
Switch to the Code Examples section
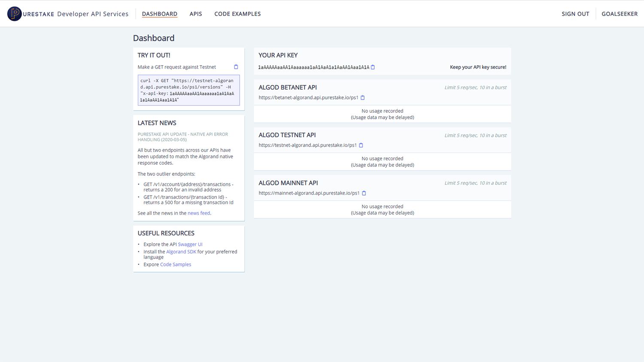coord(237,14)
